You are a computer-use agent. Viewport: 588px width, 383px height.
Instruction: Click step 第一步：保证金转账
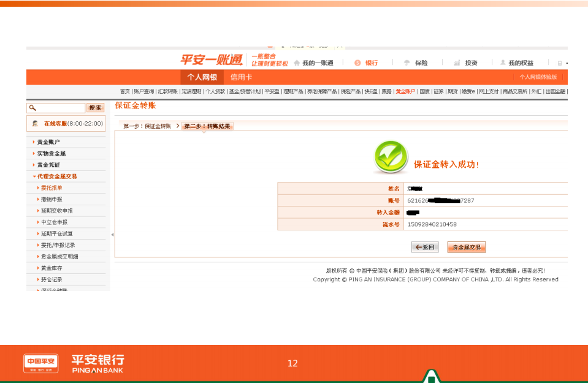tap(147, 126)
